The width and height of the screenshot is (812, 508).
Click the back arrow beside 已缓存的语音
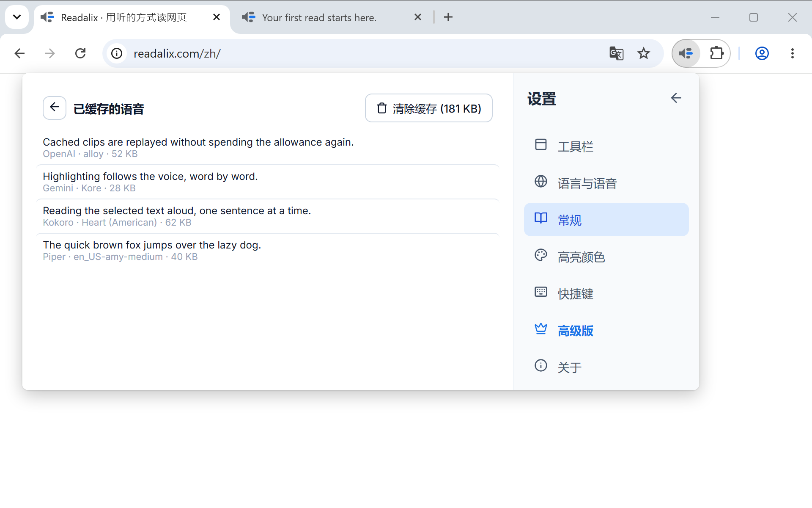point(54,108)
